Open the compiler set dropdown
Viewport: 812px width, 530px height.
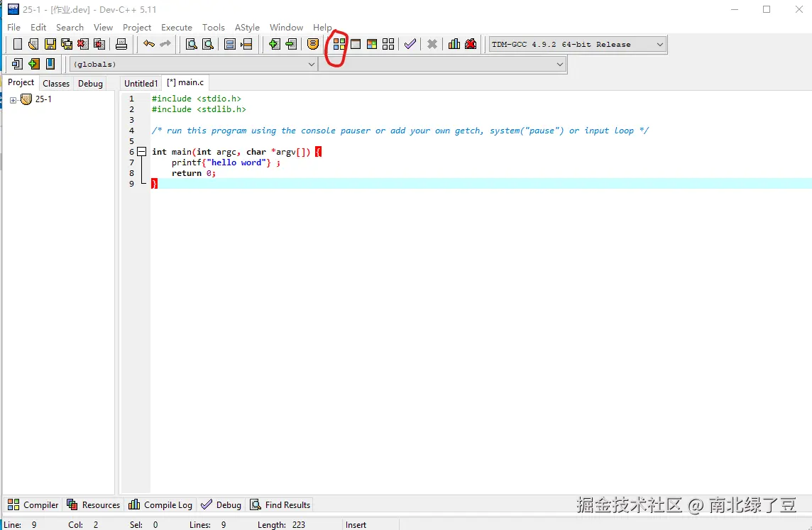[x=660, y=45]
